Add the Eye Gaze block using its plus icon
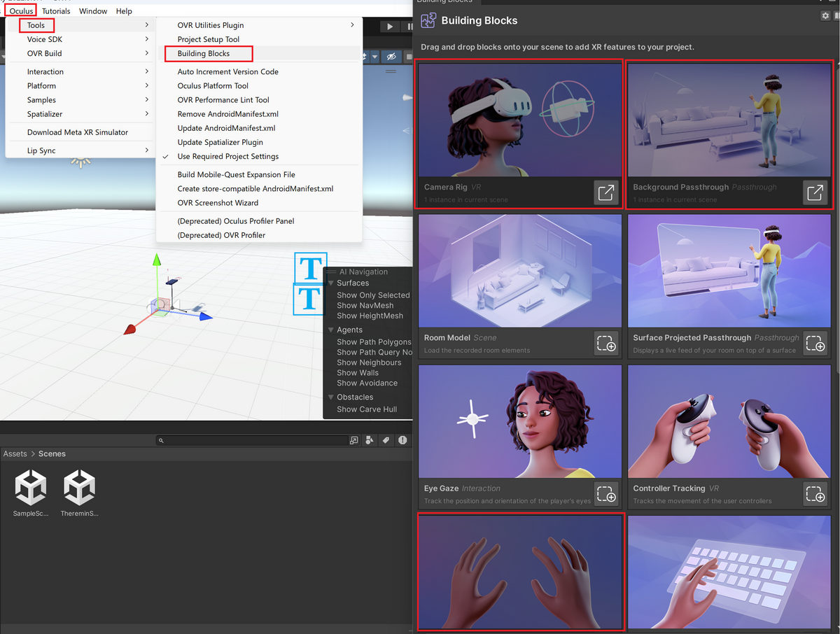The width and height of the screenshot is (840, 634). [x=606, y=494]
